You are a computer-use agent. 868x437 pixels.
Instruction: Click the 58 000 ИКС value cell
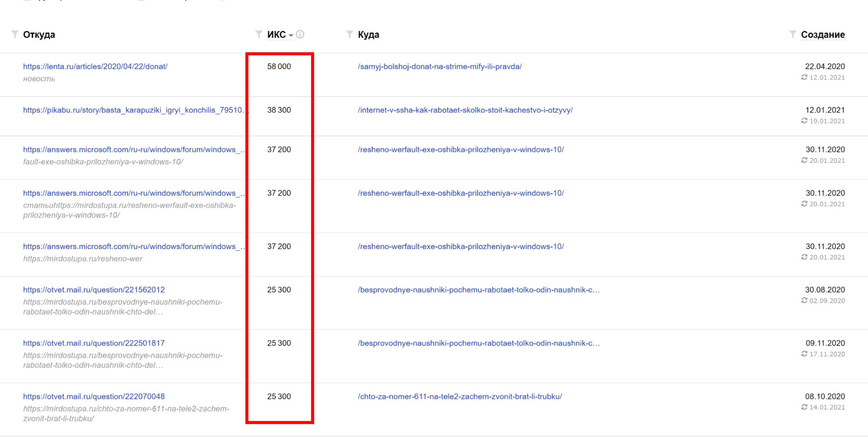pos(279,66)
